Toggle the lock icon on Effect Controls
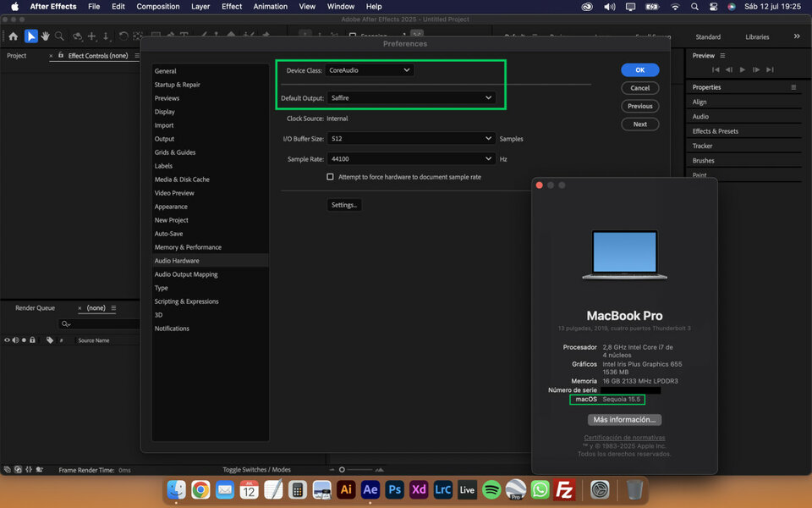Viewport: 812px width, 508px height. click(63, 56)
